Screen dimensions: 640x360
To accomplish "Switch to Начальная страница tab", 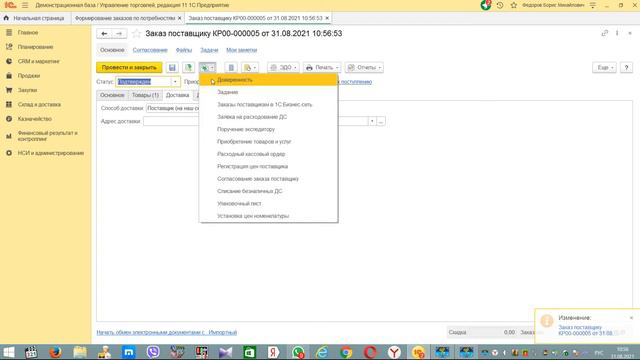I will [35, 18].
